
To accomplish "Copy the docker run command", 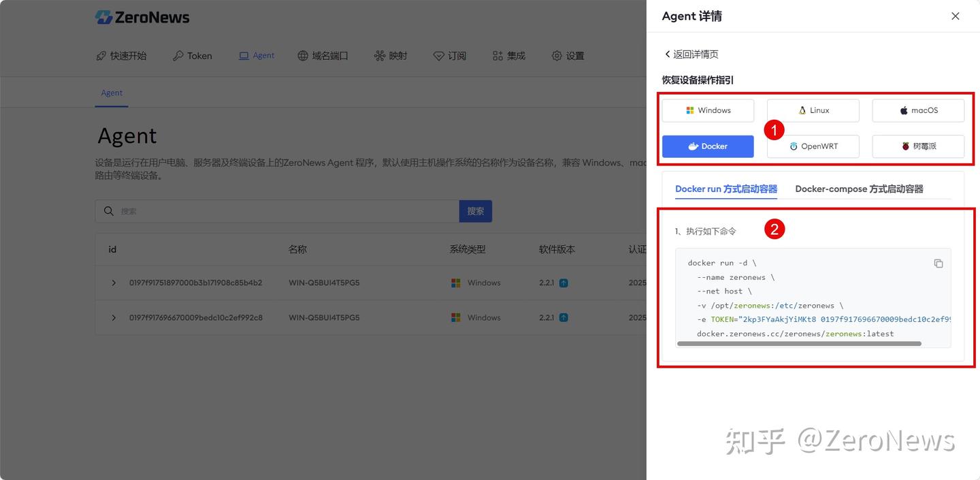I will pyautogui.click(x=938, y=263).
